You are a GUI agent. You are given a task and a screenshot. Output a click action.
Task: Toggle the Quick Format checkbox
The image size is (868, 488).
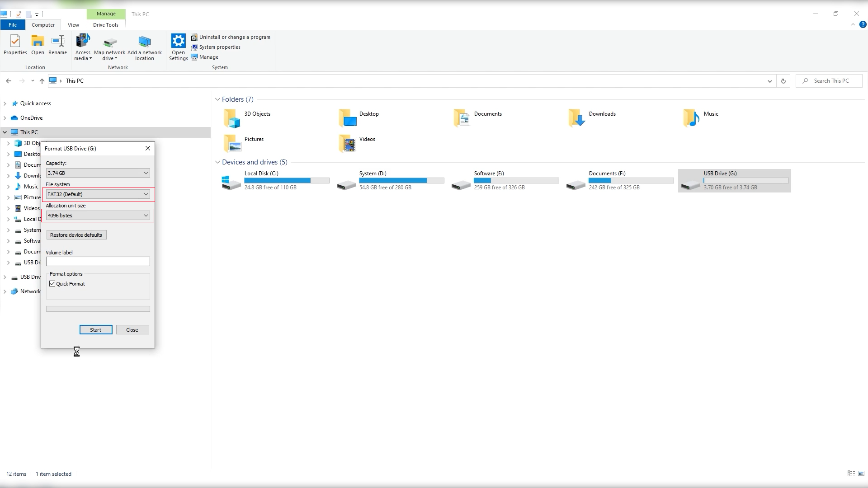coord(52,284)
